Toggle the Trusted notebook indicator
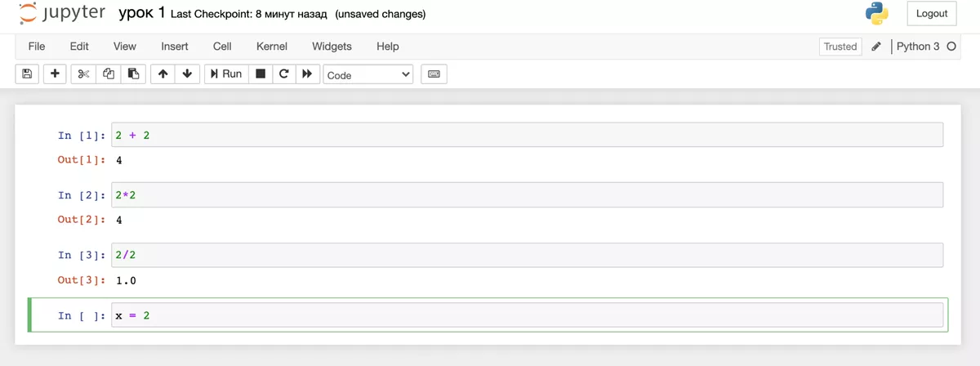980x366 pixels. pyautogui.click(x=840, y=47)
